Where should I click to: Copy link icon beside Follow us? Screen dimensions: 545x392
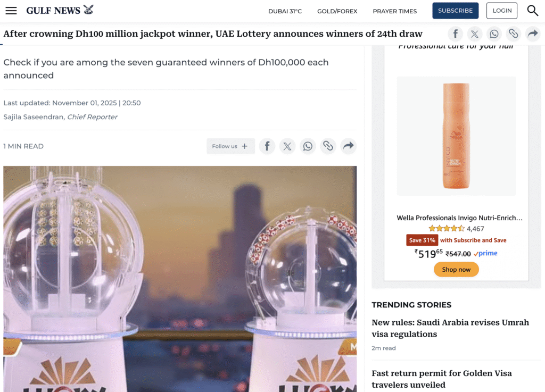(x=328, y=146)
